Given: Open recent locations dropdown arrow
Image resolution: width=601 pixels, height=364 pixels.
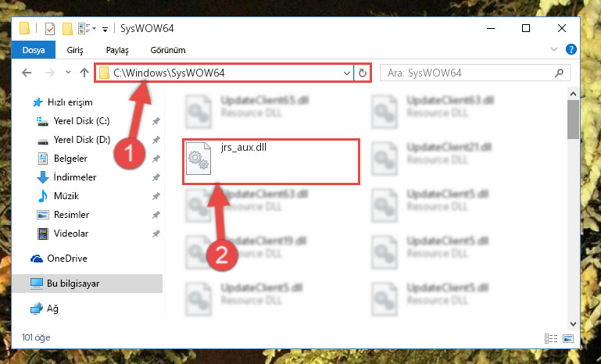Looking at the screenshot, I should click(68, 73).
